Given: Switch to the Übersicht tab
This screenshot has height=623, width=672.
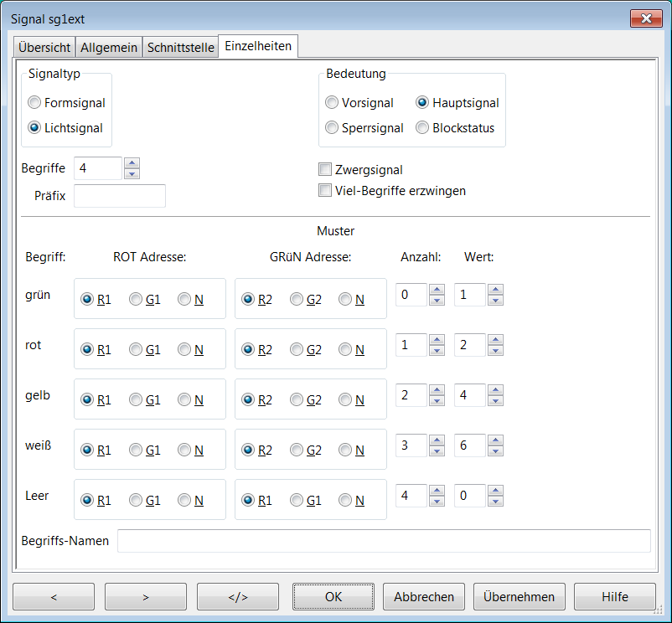Looking at the screenshot, I should [x=44, y=48].
